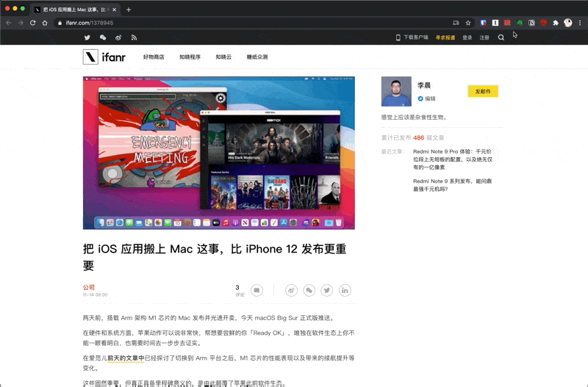Click the comment count 3
The height and width of the screenshot is (387, 588).
point(237,287)
